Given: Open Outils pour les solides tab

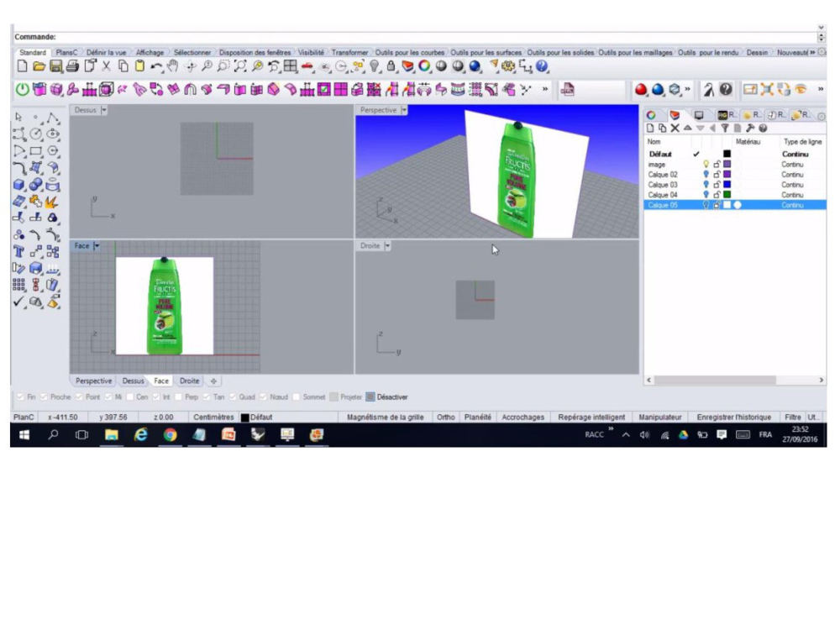Looking at the screenshot, I should 560,52.
